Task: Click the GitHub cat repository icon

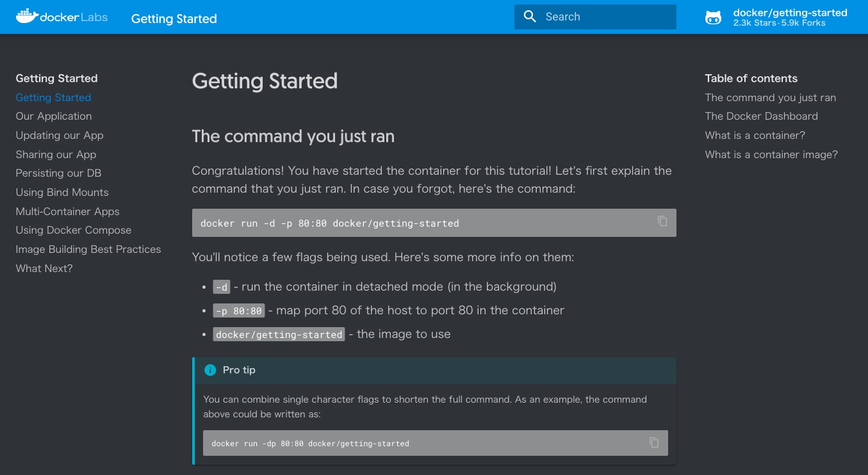Action: tap(713, 17)
